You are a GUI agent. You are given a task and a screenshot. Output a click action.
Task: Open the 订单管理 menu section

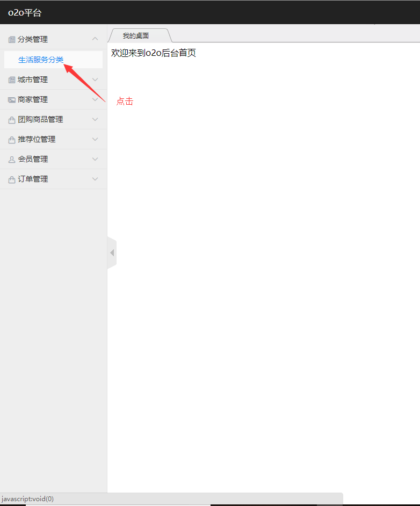point(54,179)
